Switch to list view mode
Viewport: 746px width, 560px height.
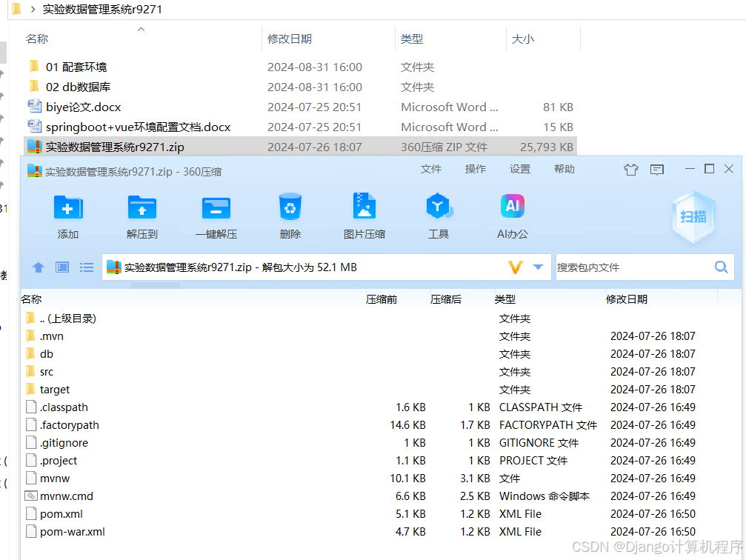click(x=87, y=267)
